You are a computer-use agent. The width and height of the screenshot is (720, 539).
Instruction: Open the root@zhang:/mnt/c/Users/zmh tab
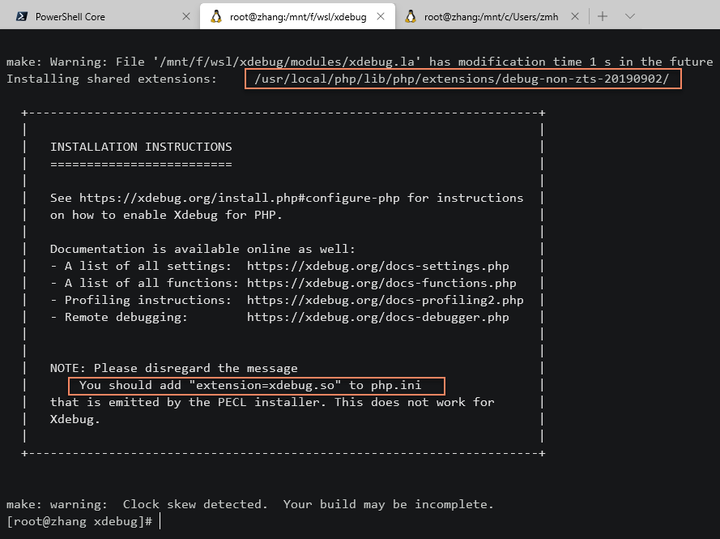pos(491,17)
